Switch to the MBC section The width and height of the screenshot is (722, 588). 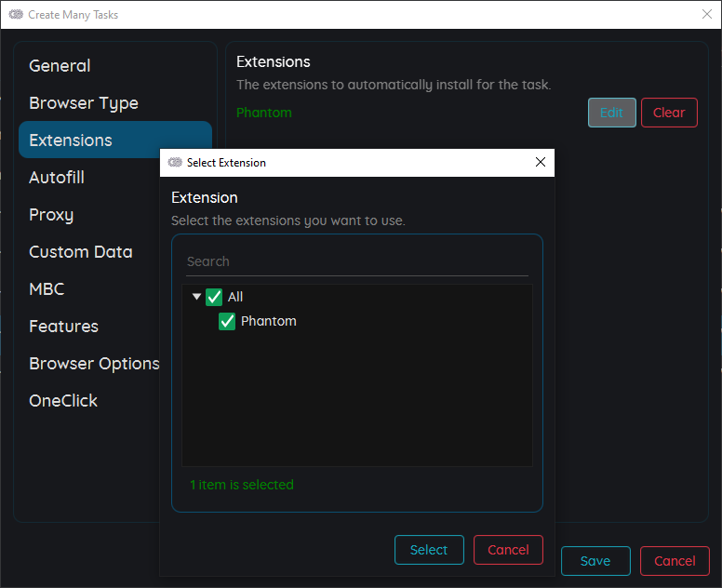pos(89,289)
